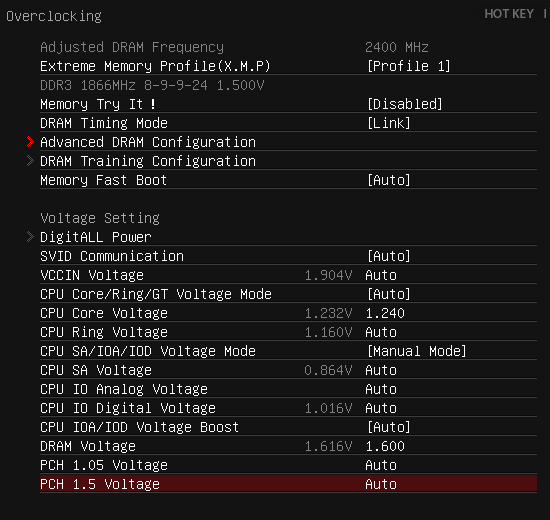Viewport: 550px width, 520px height.
Task: Toggle Memory Fast Boot Auto value
Action: tap(389, 180)
